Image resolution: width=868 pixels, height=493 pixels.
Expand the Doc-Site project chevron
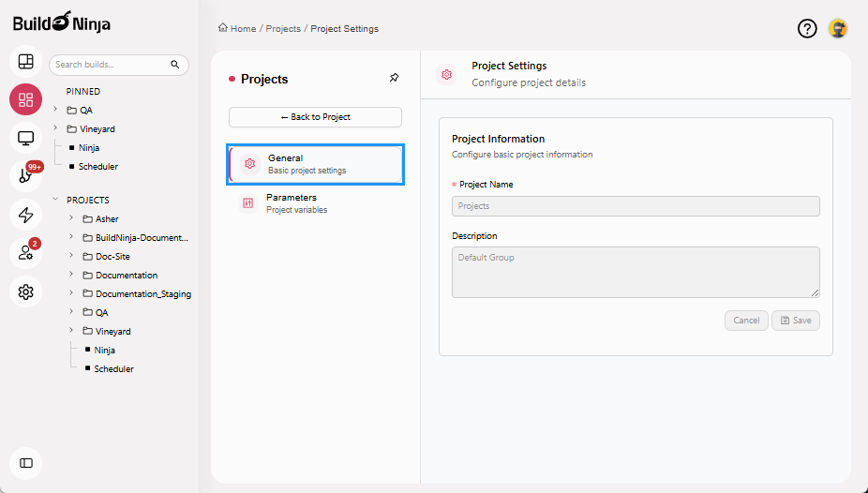tap(71, 256)
